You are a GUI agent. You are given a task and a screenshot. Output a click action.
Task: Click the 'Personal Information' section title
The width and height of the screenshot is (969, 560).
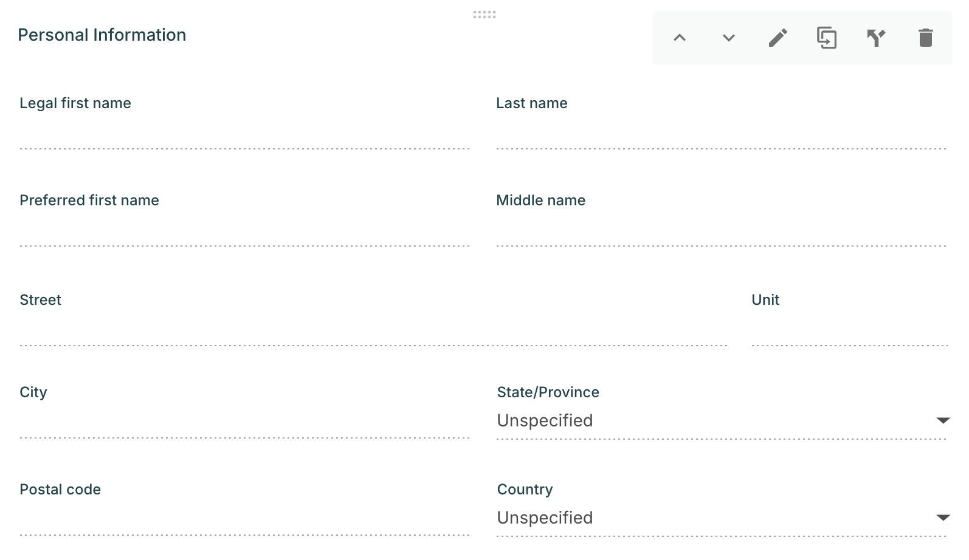click(x=102, y=35)
